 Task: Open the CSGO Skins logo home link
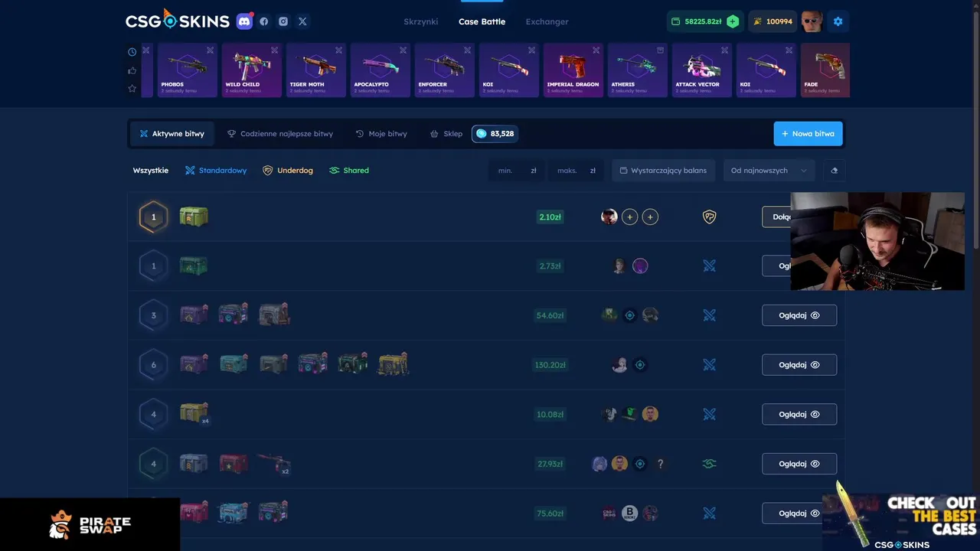[x=178, y=21]
